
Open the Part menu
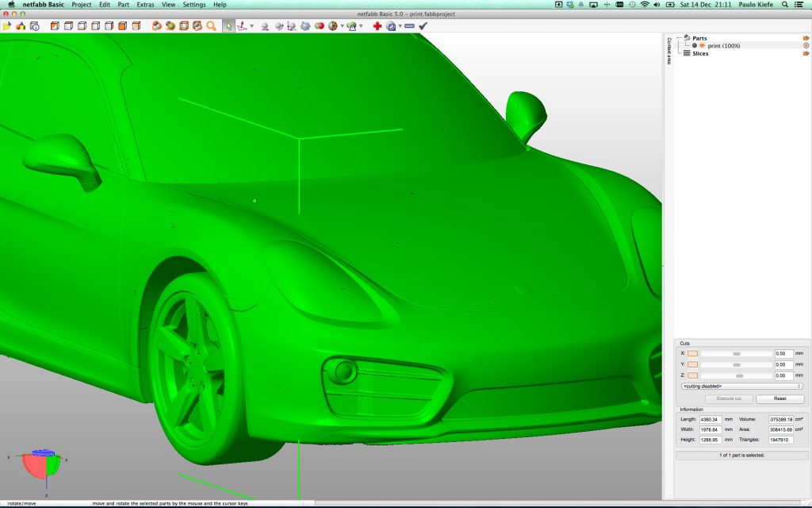(x=123, y=5)
